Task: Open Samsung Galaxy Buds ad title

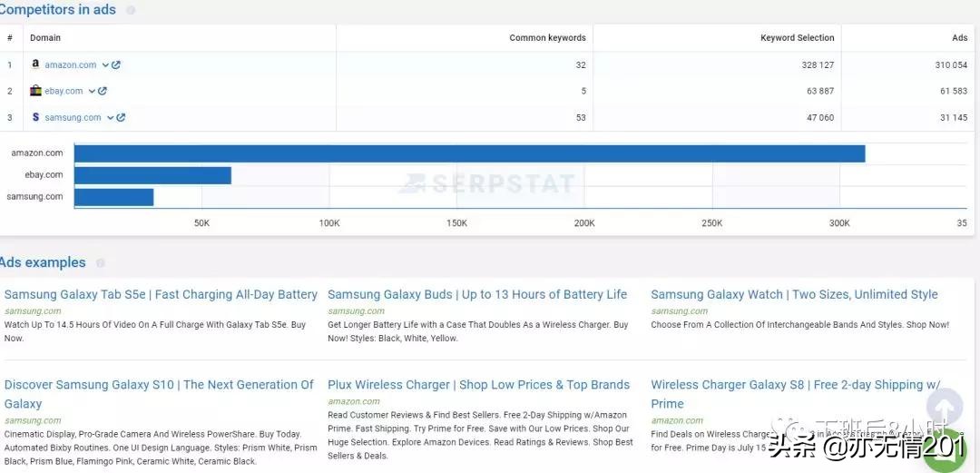Action: click(477, 294)
